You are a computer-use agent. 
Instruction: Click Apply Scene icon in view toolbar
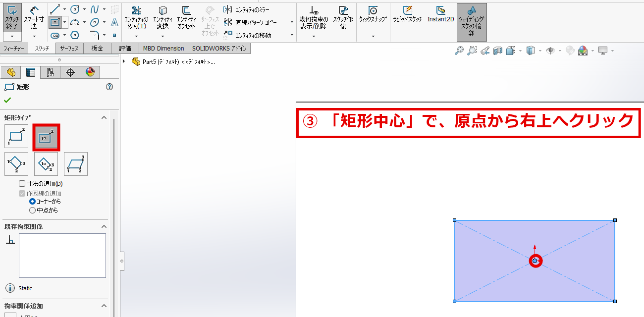point(583,51)
